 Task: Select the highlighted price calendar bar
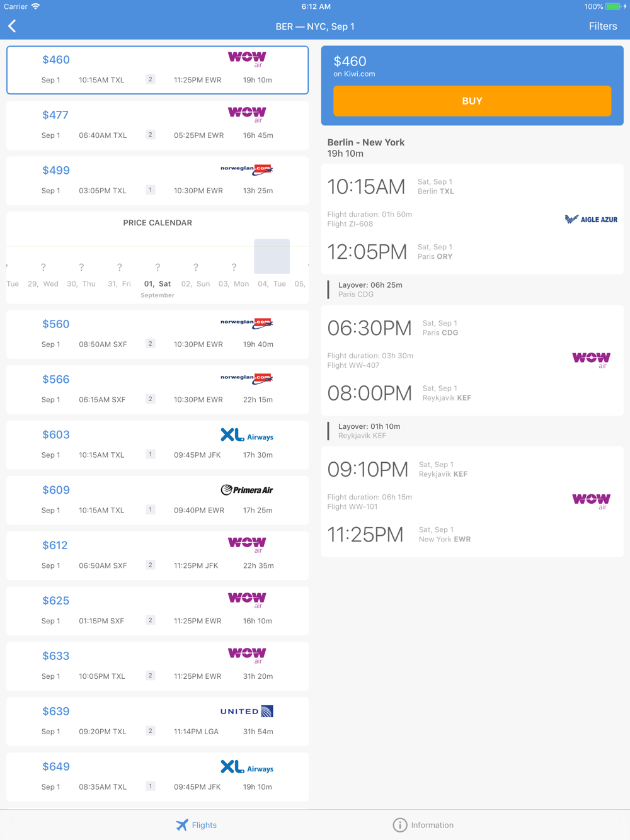(x=272, y=256)
